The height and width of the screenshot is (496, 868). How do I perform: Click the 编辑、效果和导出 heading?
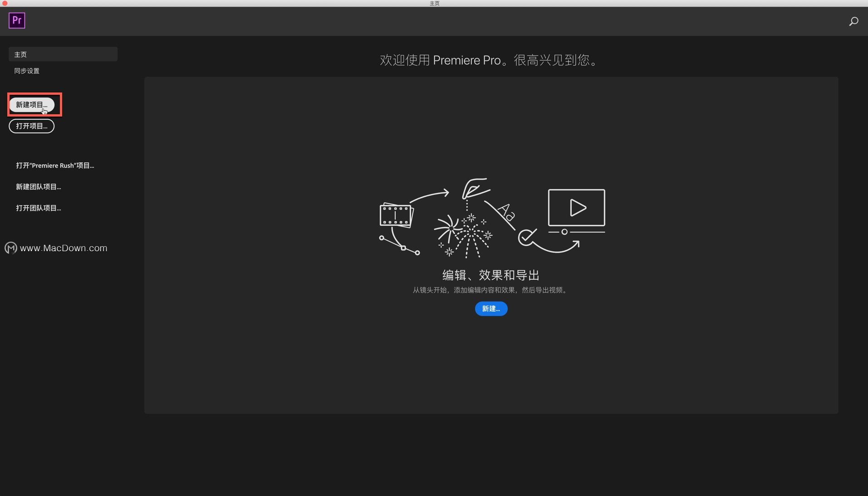pos(491,275)
